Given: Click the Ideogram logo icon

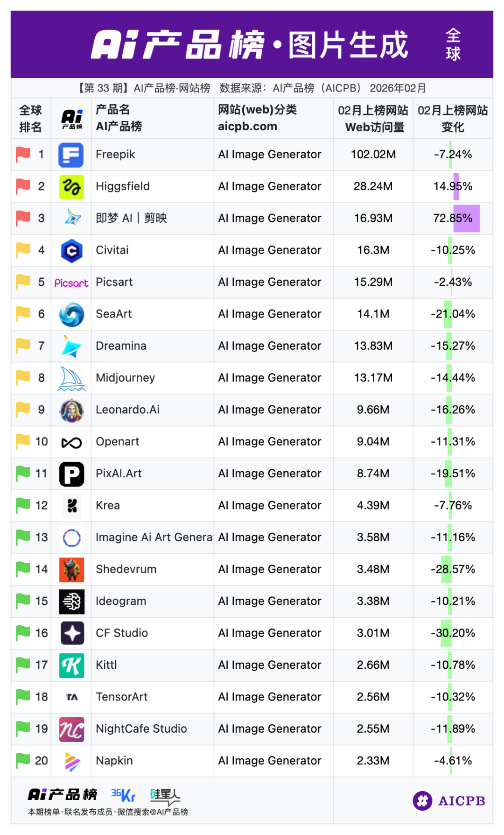Looking at the screenshot, I should click(71, 601).
